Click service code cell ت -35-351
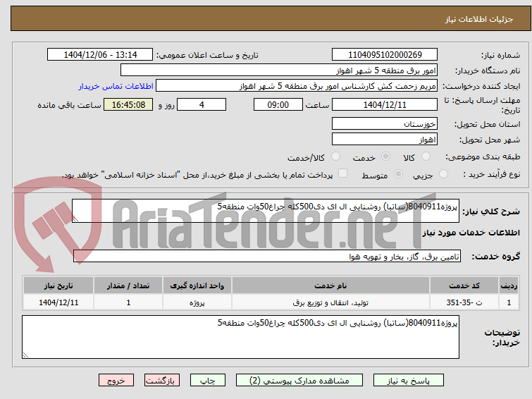532x399 pixels. 464,302
